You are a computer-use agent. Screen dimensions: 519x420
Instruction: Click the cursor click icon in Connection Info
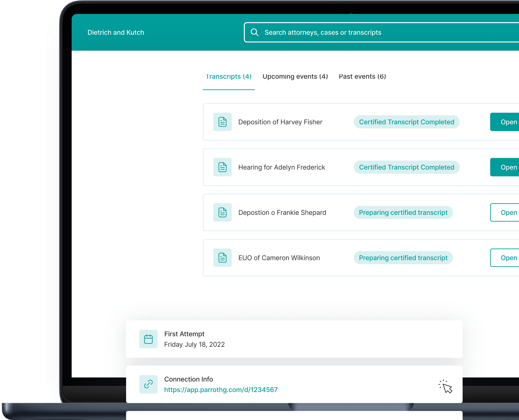pos(446,387)
